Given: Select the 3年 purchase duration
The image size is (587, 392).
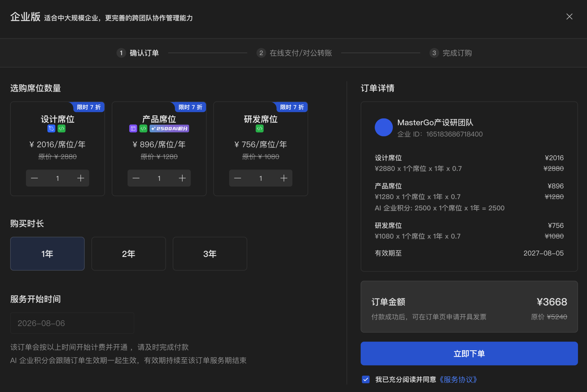Looking at the screenshot, I should [210, 254].
